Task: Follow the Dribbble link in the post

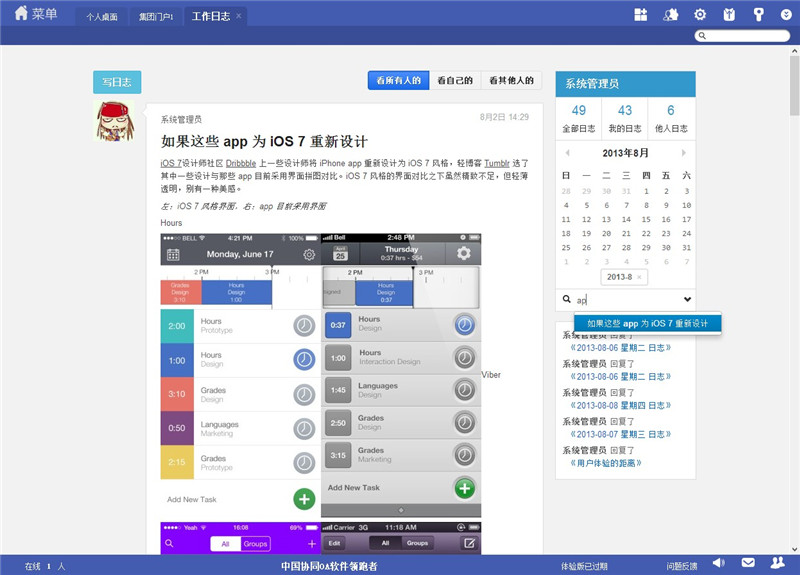Action: 241,163
